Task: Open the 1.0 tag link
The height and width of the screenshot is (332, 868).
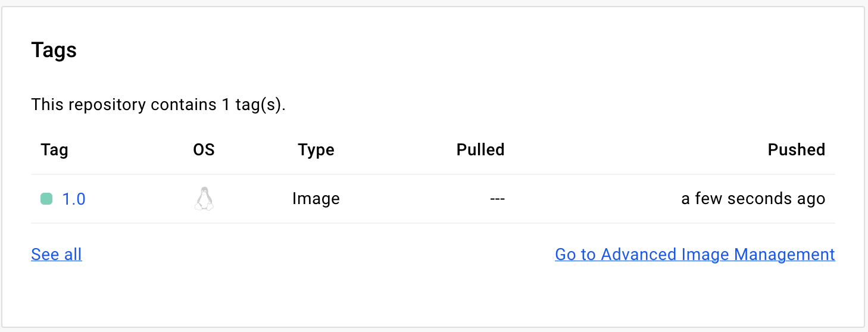Action: pyautogui.click(x=74, y=199)
